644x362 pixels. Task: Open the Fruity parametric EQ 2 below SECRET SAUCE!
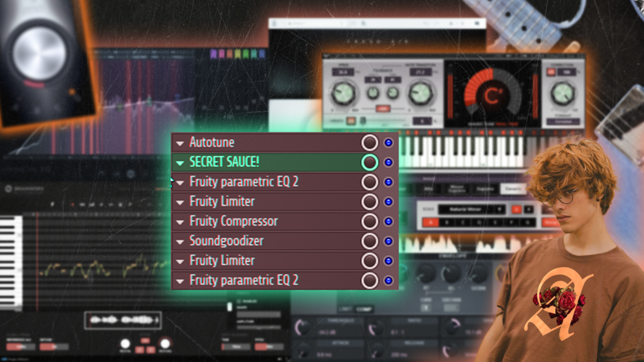click(x=244, y=182)
